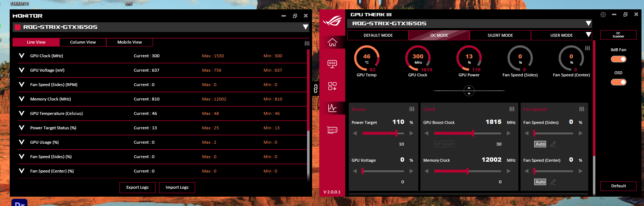Decrease GPU Boost Clock left arrow

[x=427, y=133]
